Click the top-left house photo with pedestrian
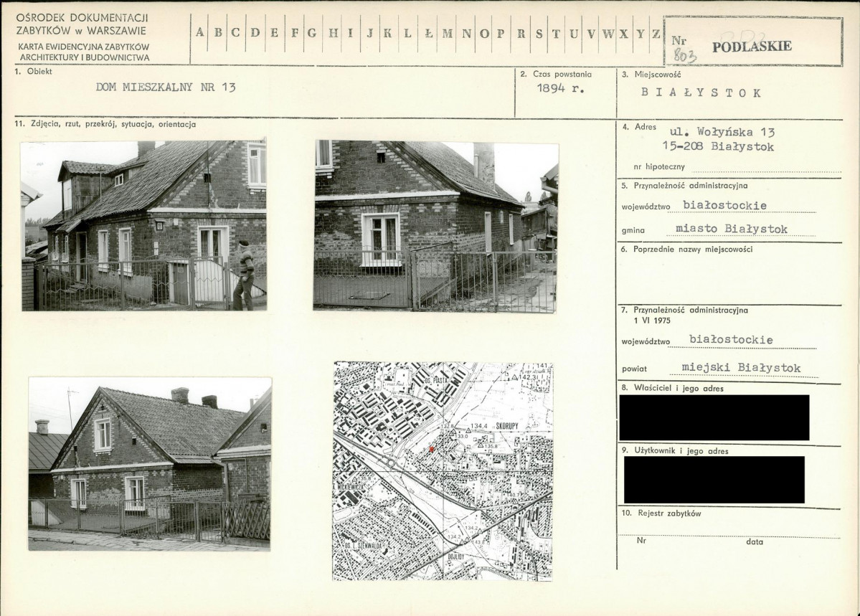This screenshot has width=860, height=616. [143, 225]
